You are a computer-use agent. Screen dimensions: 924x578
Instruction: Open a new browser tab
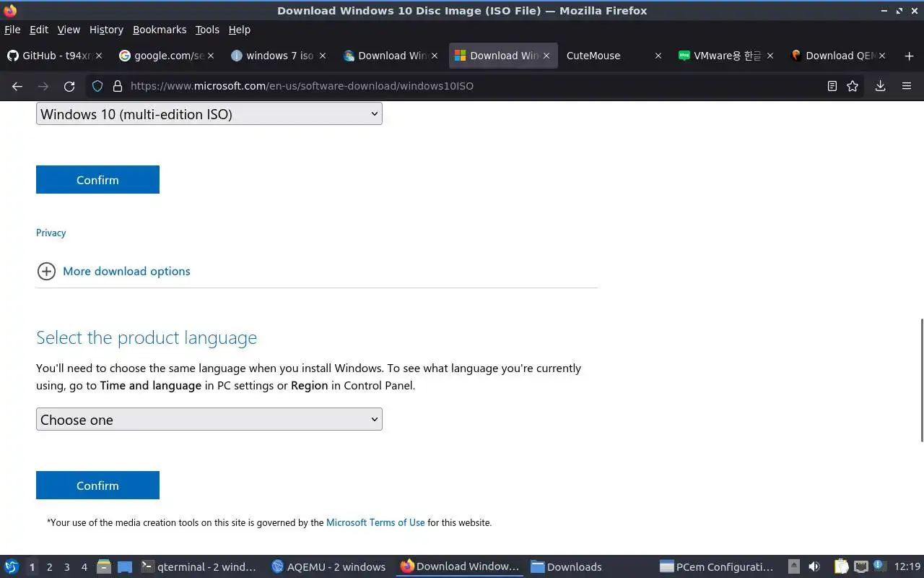pyautogui.click(x=909, y=56)
